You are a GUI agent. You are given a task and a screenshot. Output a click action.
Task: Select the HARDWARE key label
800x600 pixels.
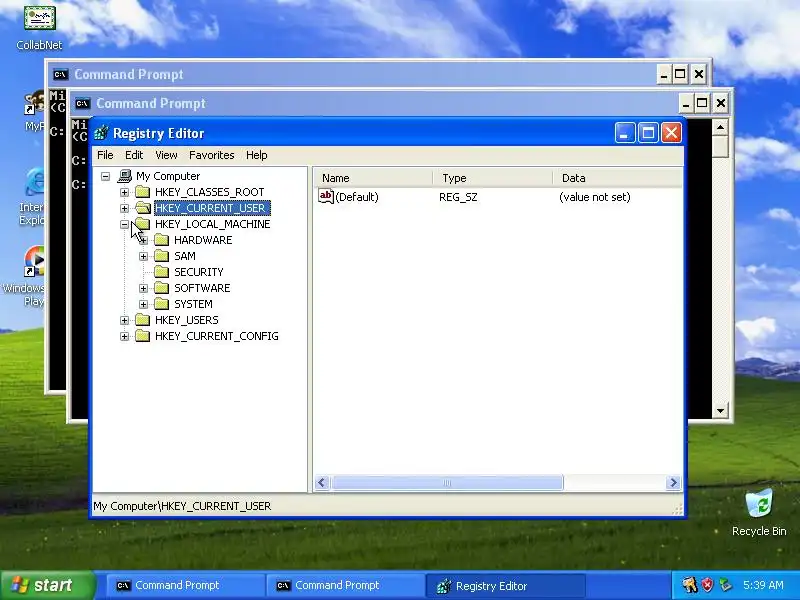[203, 240]
